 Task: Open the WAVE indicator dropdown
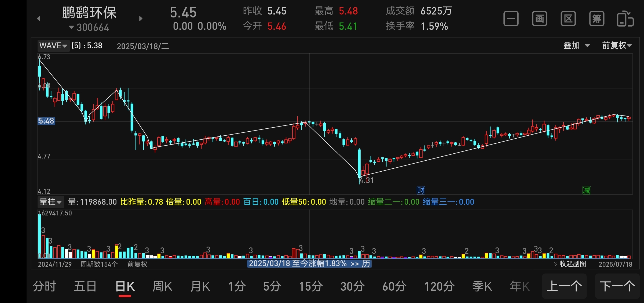(53, 45)
